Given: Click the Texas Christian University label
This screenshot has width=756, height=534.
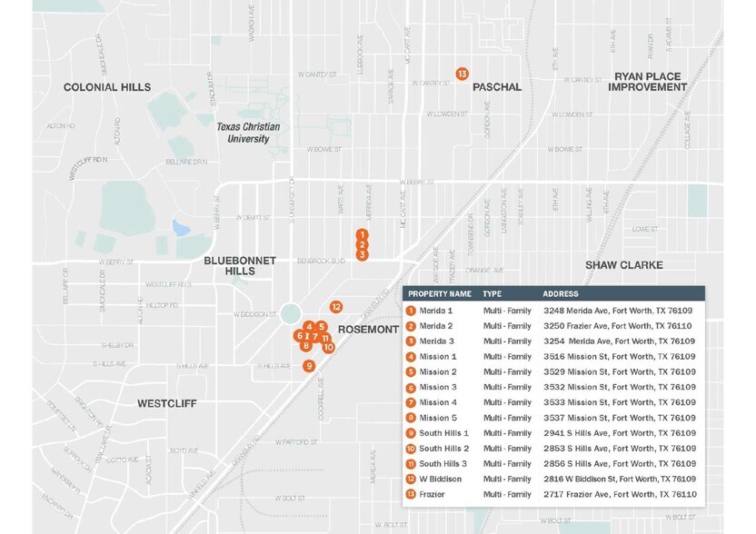Looking at the screenshot, I should point(251,132).
